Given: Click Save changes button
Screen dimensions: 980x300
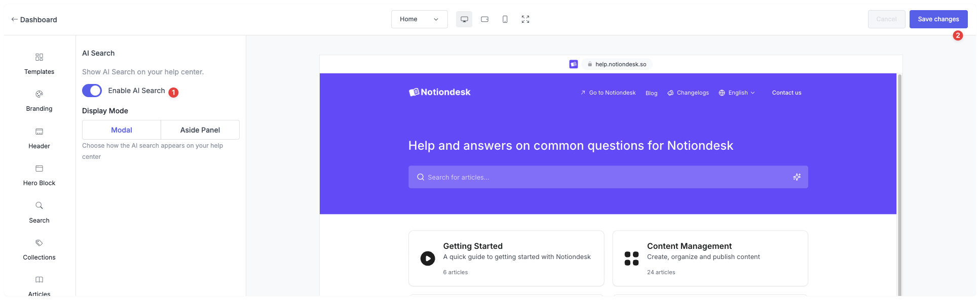Looking at the screenshot, I should click(938, 19).
